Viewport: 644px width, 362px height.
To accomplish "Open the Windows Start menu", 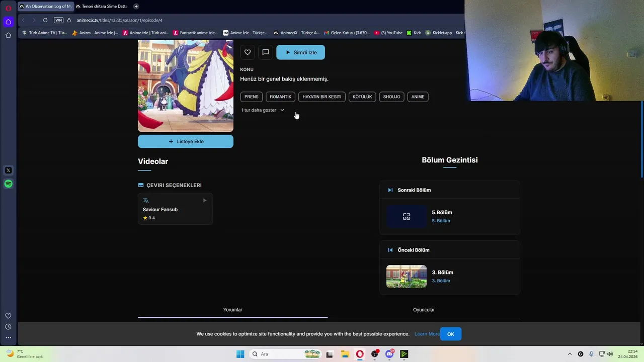I will click(240, 354).
